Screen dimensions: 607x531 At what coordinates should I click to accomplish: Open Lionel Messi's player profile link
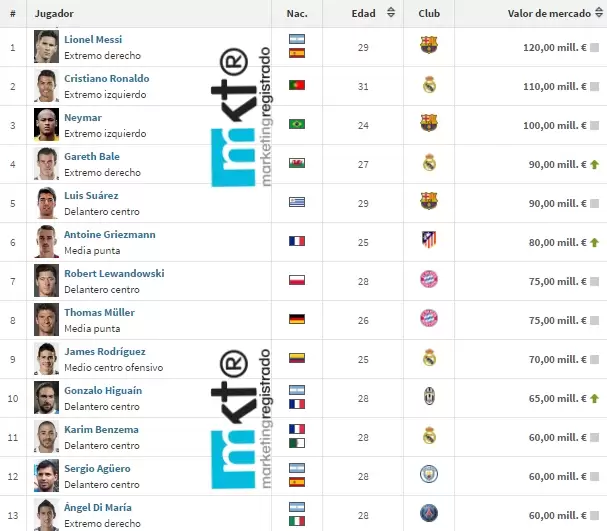(x=93, y=39)
